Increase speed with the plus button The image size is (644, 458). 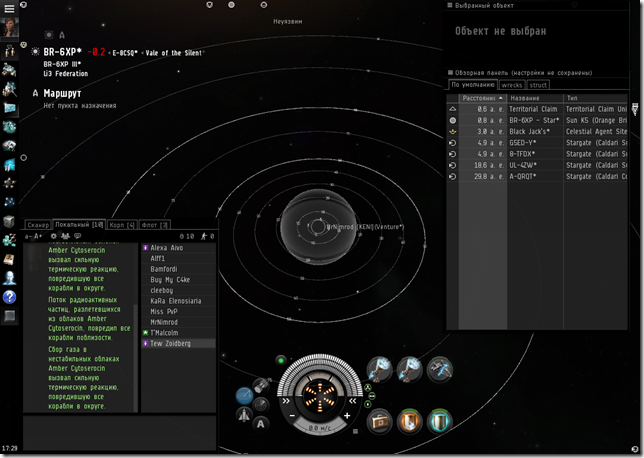(x=347, y=416)
